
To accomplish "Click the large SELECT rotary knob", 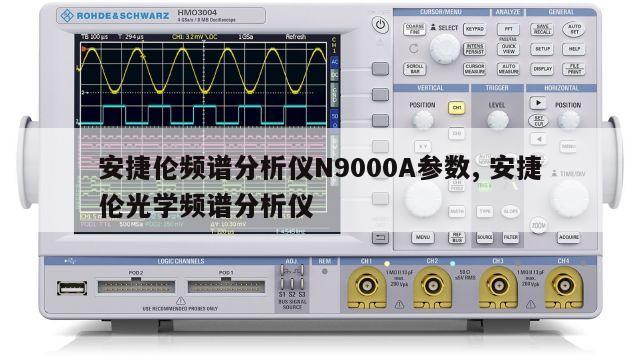I will coord(444,49).
